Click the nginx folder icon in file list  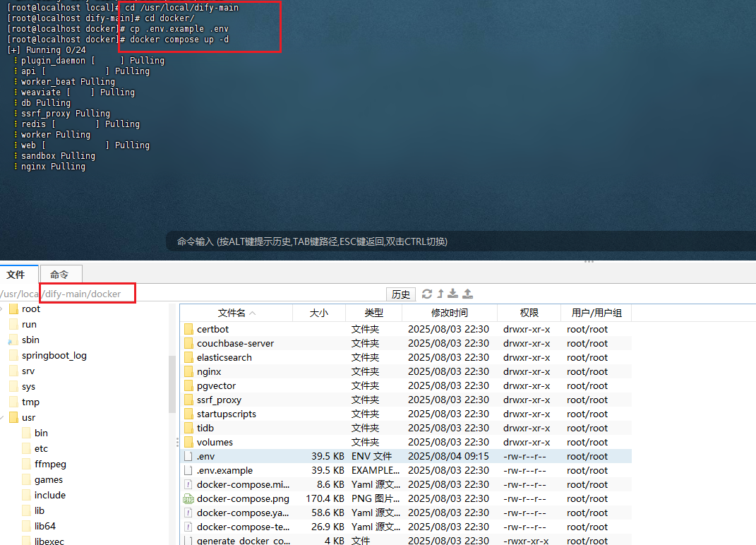(188, 372)
